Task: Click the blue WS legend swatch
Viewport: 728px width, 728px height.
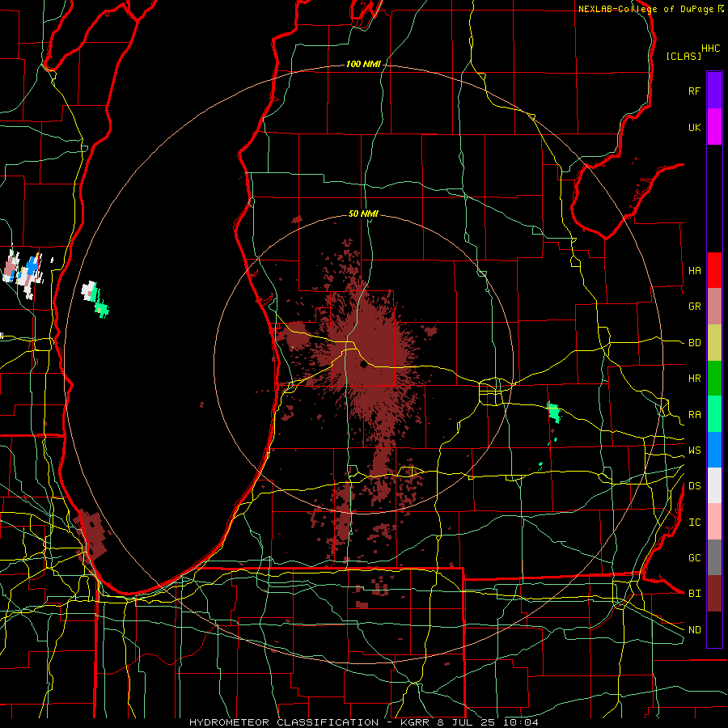Action: click(x=714, y=450)
